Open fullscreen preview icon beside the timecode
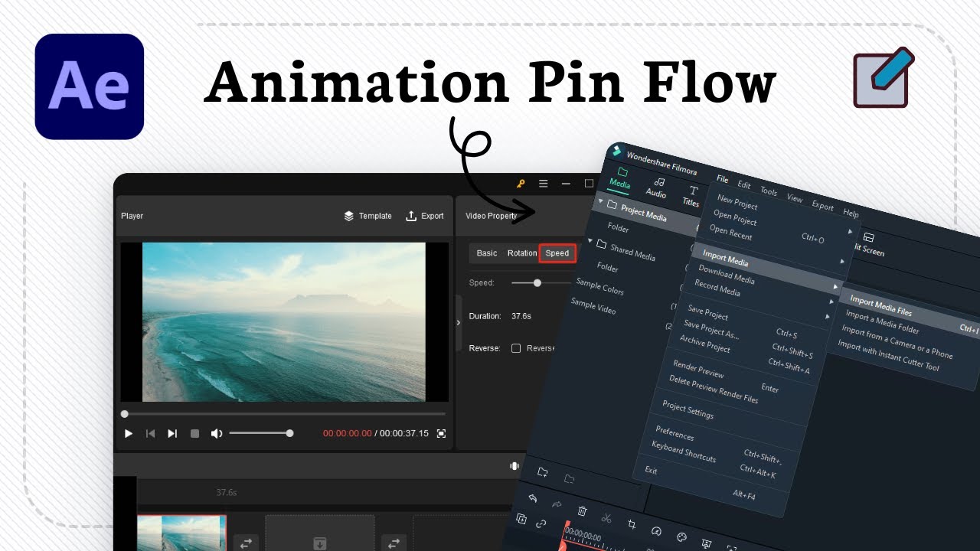This screenshot has height=551, width=980. [441, 433]
